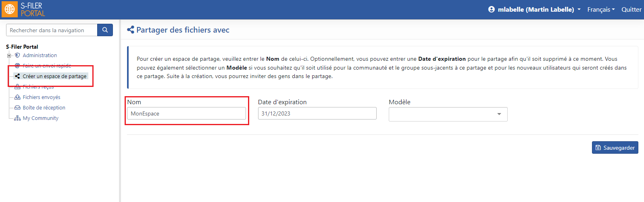This screenshot has width=644, height=202.
Task: Open Fichiers envoyés in navigation tree
Action: click(41, 97)
